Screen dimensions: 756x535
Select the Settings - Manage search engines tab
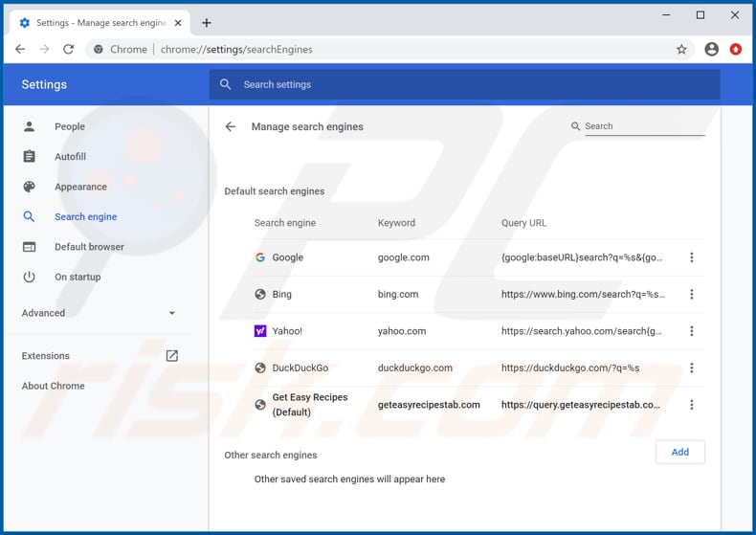tap(100, 23)
